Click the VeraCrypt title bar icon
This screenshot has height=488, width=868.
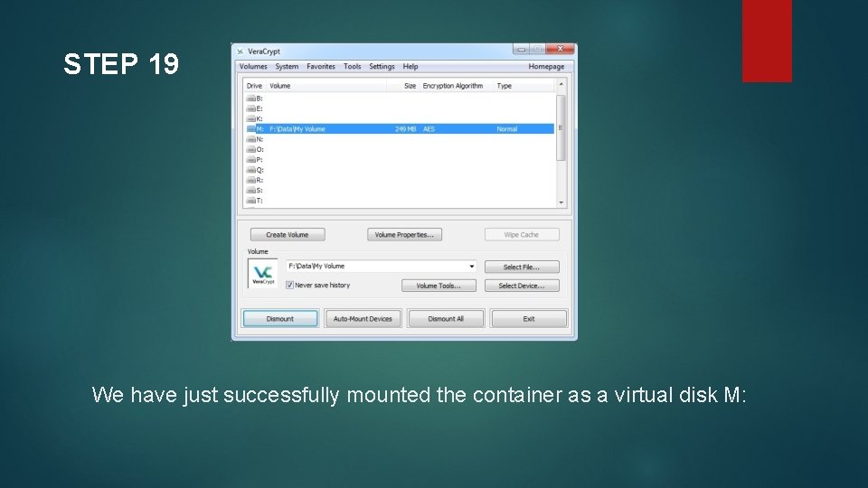(x=241, y=52)
